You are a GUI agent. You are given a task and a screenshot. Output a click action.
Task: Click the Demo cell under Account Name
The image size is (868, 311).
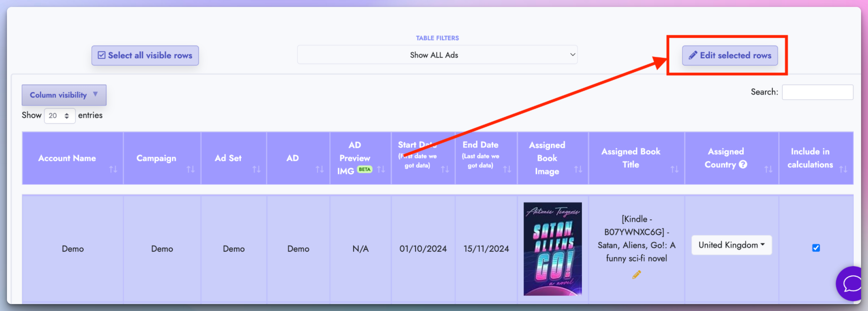pyautogui.click(x=73, y=249)
